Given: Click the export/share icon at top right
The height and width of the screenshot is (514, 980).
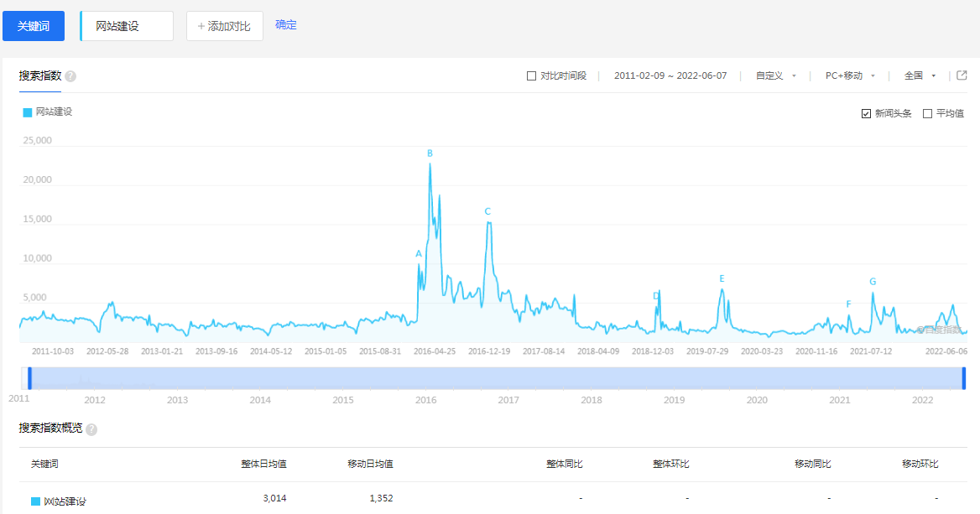Looking at the screenshot, I should pyautogui.click(x=962, y=75).
